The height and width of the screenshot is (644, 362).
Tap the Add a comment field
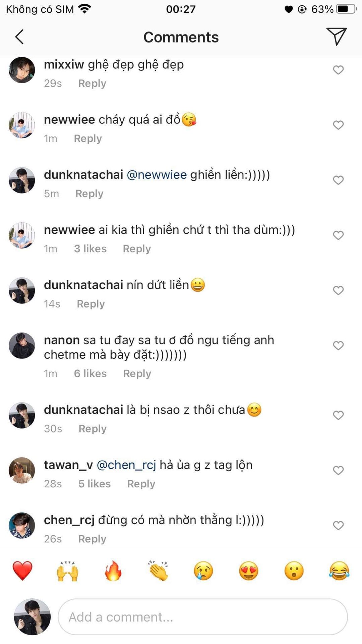tap(202, 617)
